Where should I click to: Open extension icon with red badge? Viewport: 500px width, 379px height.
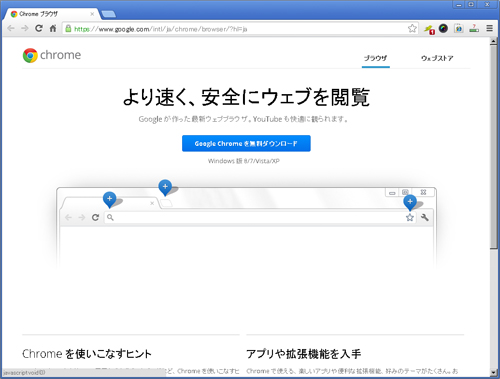tap(429, 29)
